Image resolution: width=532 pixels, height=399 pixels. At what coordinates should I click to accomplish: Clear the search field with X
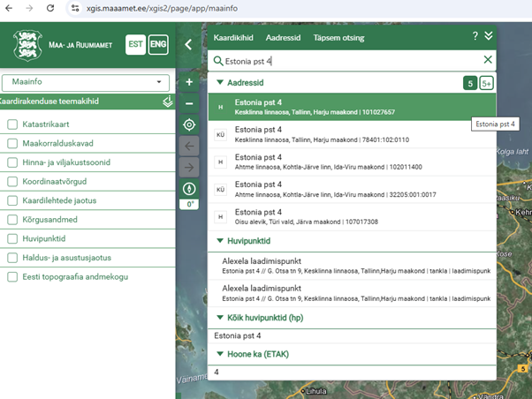click(x=488, y=60)
